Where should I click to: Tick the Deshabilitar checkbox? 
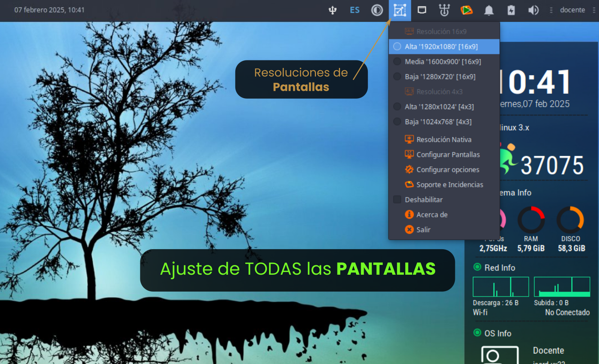(397, 200)
